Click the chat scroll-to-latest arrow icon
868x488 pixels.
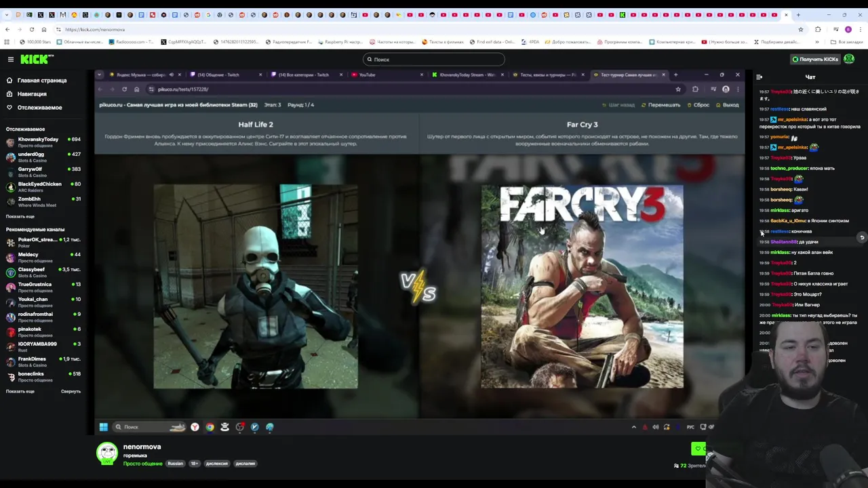[x=862, y=237]
